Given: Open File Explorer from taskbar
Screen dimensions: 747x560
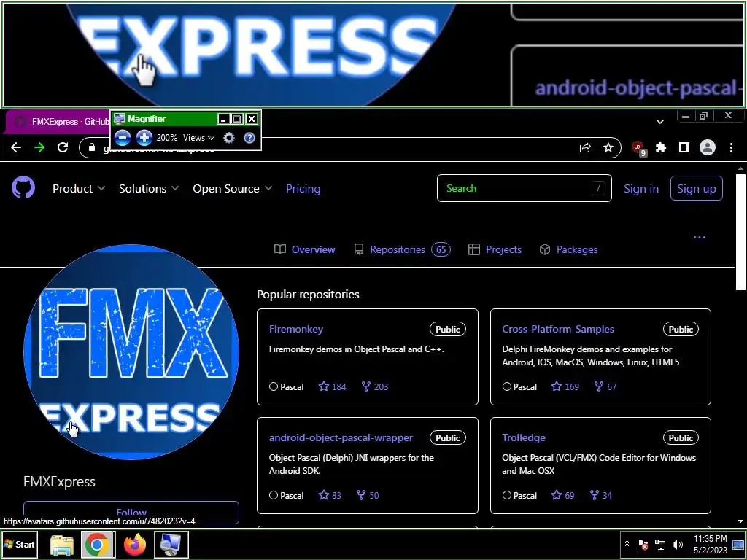Looking at the screenshot, I should (62, 544).
